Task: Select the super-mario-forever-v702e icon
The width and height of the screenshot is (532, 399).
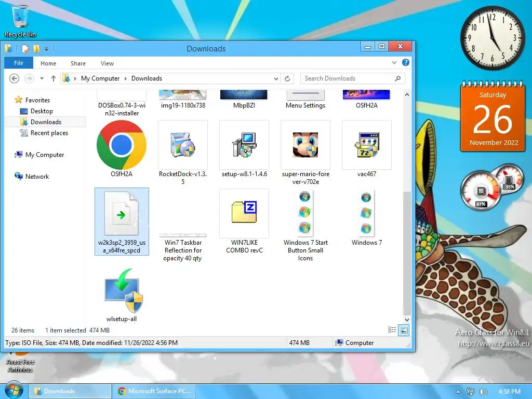Action: coord(305,145)
